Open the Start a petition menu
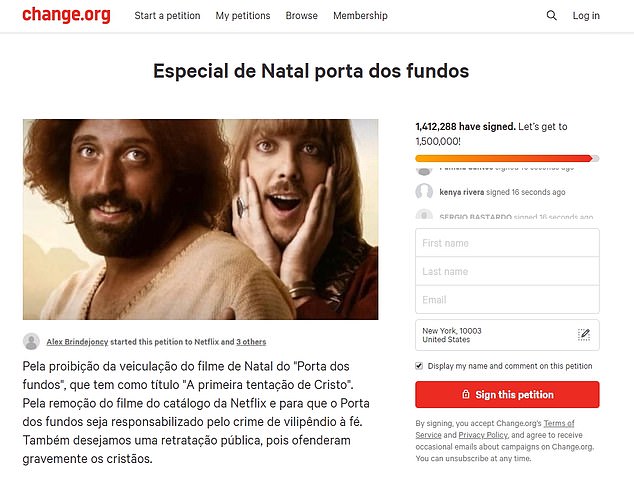Viewport: 634px width, 484px height. pos(167,16)
